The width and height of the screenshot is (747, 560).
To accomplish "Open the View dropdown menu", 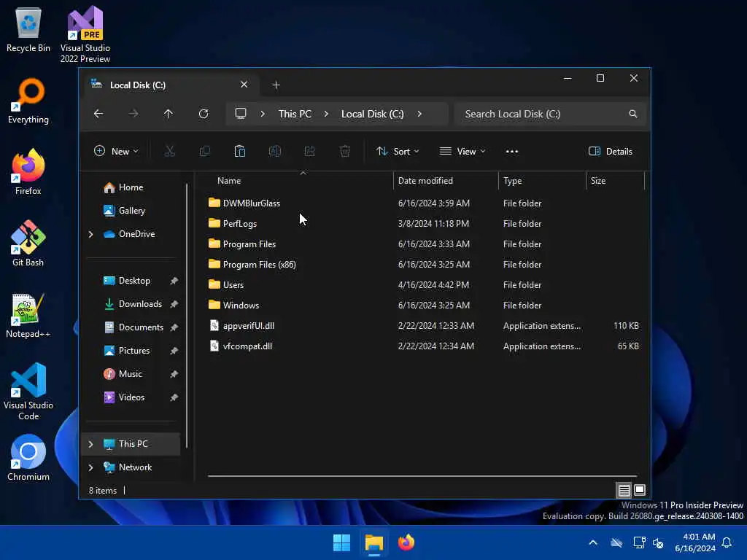I will click(x=462, y=152).
